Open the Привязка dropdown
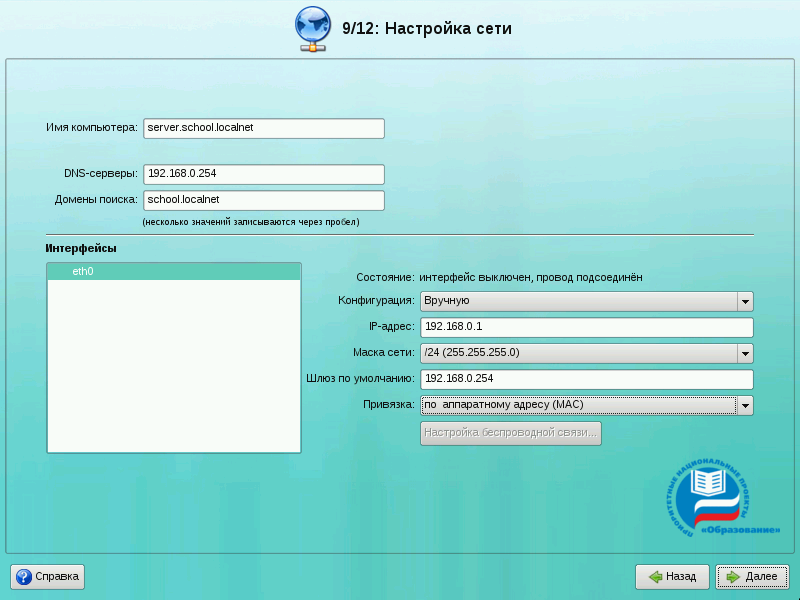800x600 pixels. (x=586, y=405)
